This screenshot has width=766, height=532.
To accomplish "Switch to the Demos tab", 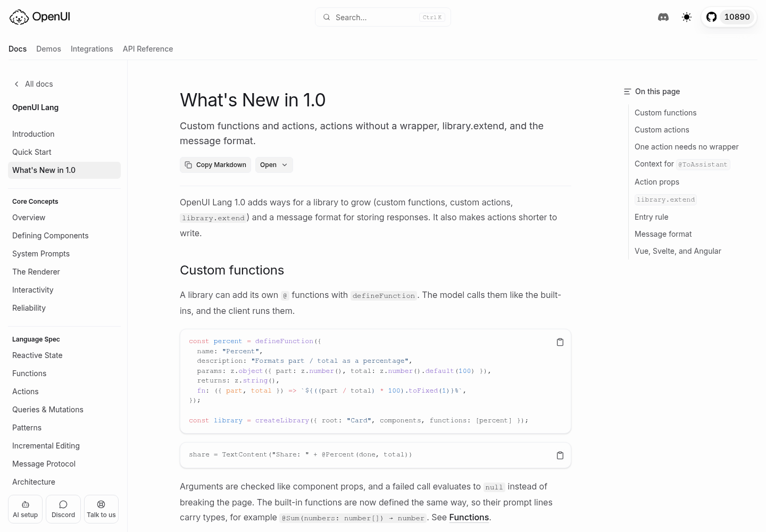I will tap(48, 49).
